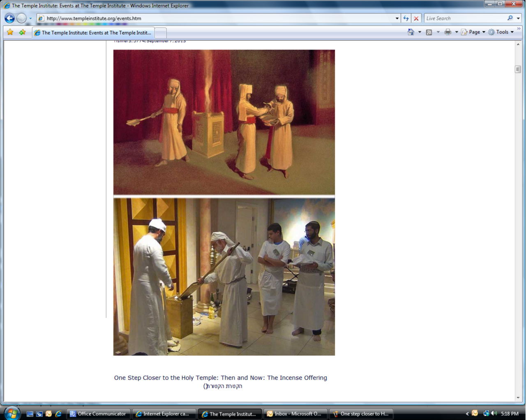The height and width of the screenshot is (420, 526).
Task: Stop loading with the red X icon
Action: click(416, 18)
